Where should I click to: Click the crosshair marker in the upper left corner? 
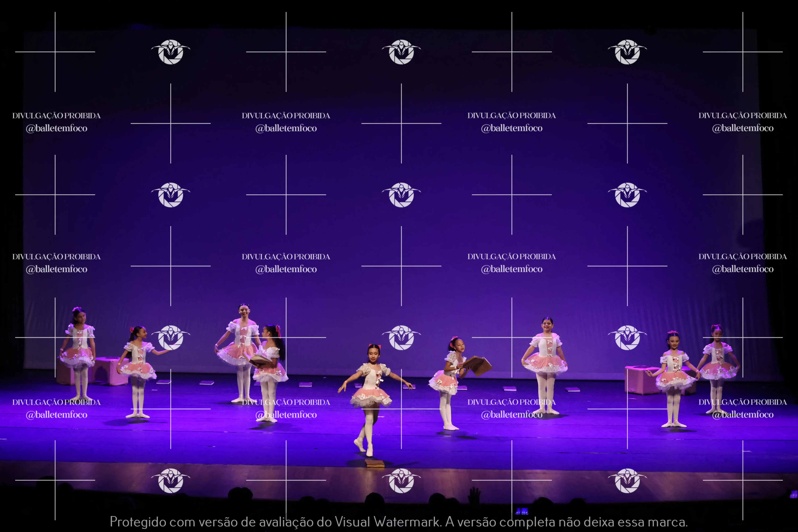55,52
